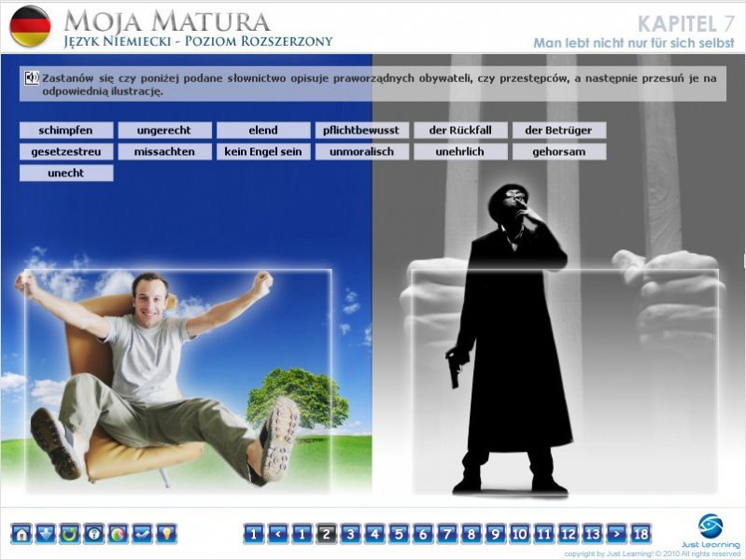Viewport: 746px width, 560px height.
Task: Click the home icon in bottom toolbar
Action: tap(21, 534)
